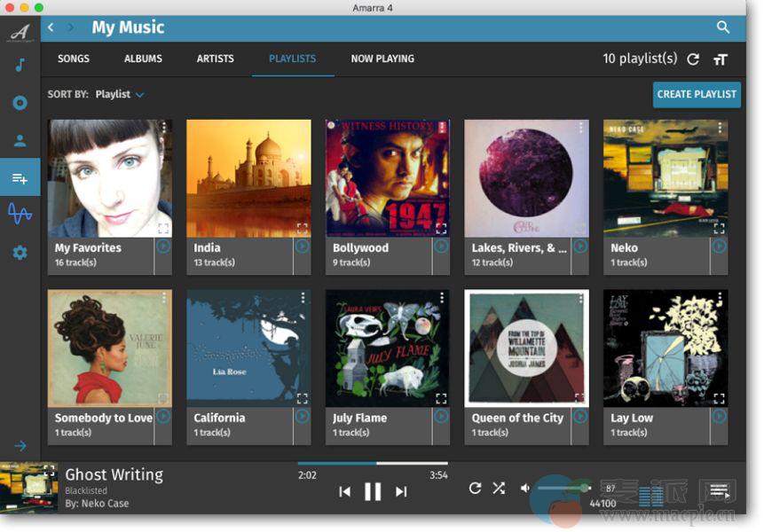Change text size with font icon
Viewport: 764px width, 532px height.
tap(720, 59)
